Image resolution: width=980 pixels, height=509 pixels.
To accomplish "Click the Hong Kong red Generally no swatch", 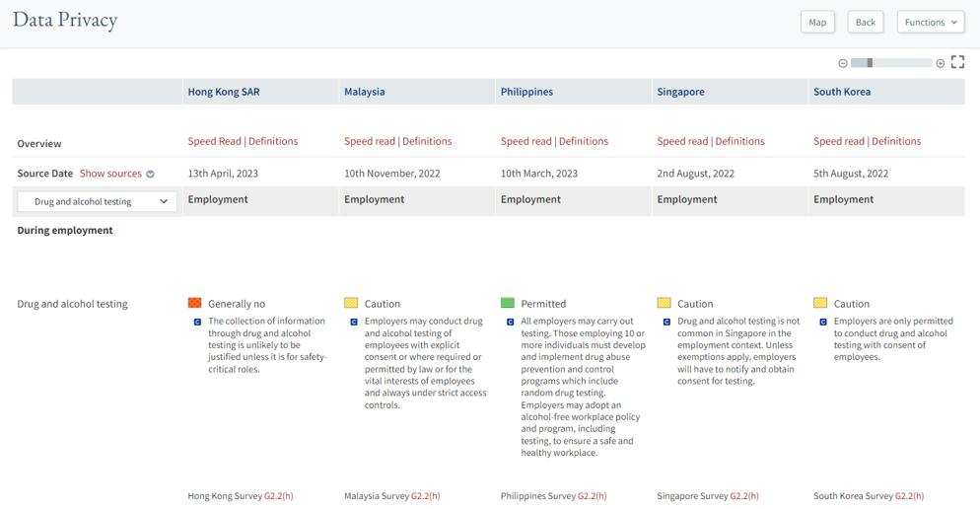I will (x=194, y=303).
